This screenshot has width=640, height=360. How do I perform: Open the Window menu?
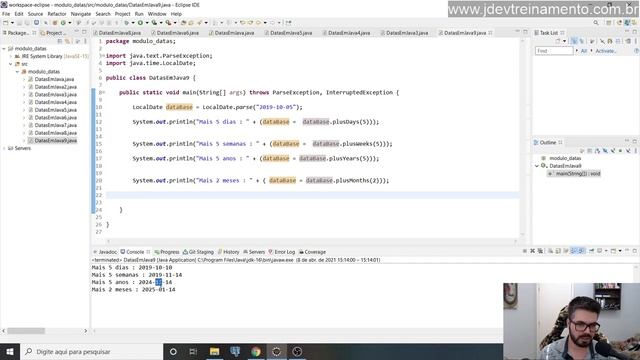(157, 14)
